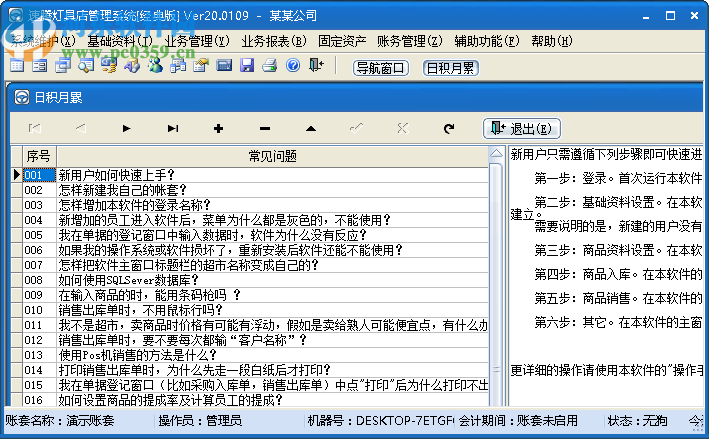Open the 系统维护(X) menu
Screen dimensions: 709x439
tap(43, 41)
